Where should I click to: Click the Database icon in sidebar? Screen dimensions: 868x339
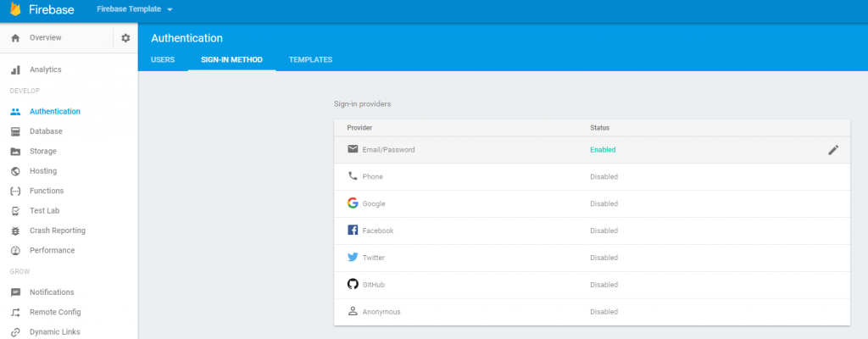click(15, 131)
